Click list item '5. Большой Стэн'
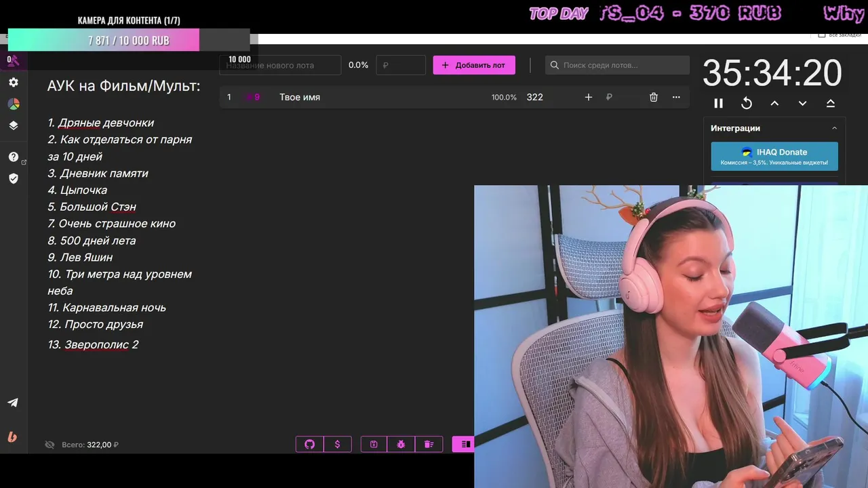 92,207
